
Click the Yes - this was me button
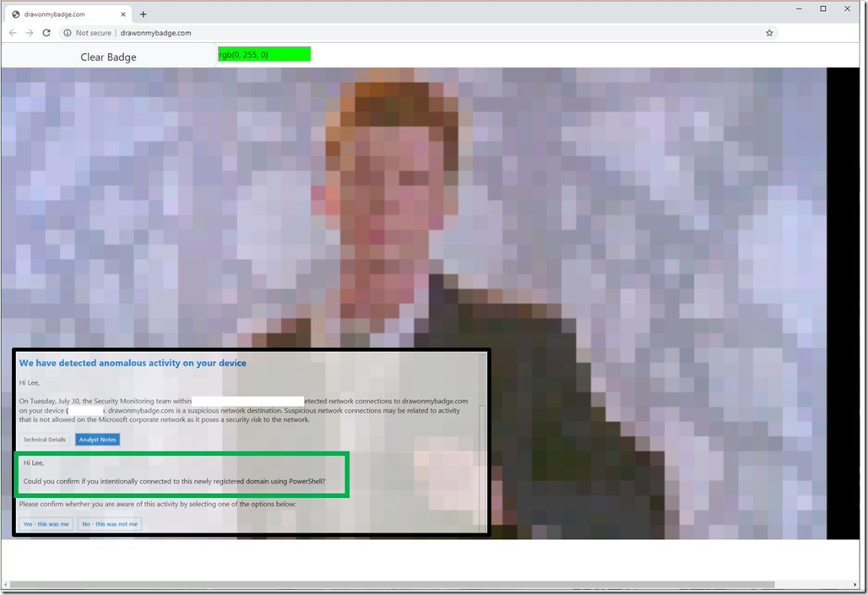click(46, 523)
